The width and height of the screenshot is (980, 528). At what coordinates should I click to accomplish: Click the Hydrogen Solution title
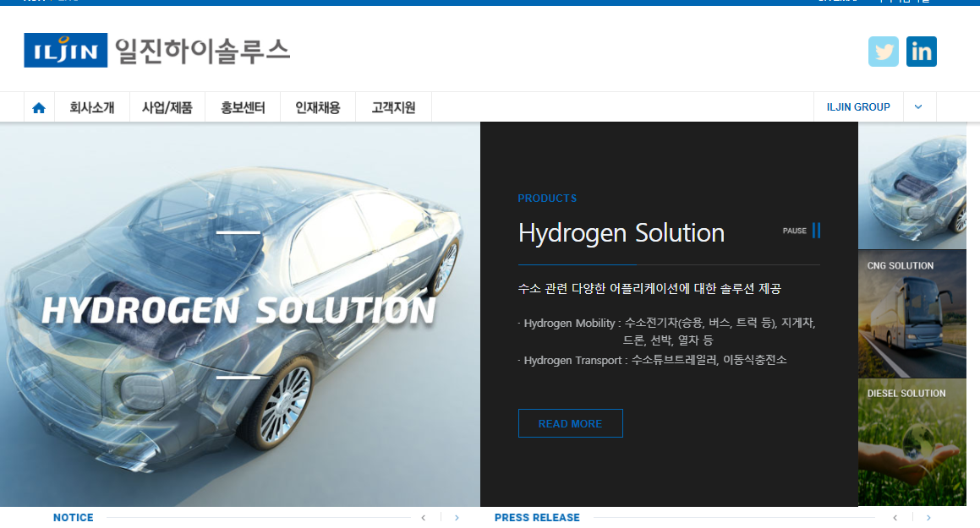pyautogui.click(x=621, y=233)
